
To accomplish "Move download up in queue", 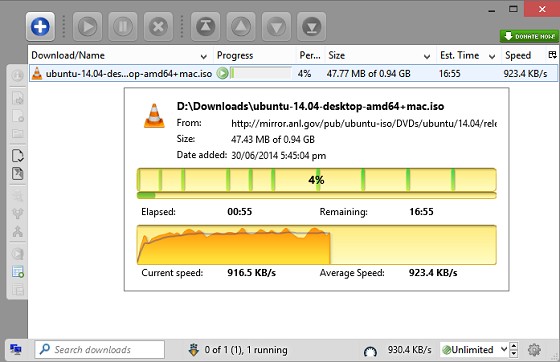I will point(241,26).
